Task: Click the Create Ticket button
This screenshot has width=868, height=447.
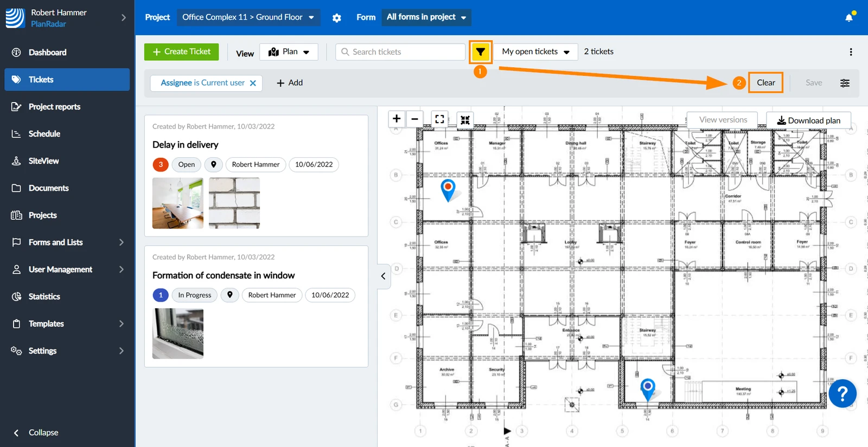Action: point(181,52)
